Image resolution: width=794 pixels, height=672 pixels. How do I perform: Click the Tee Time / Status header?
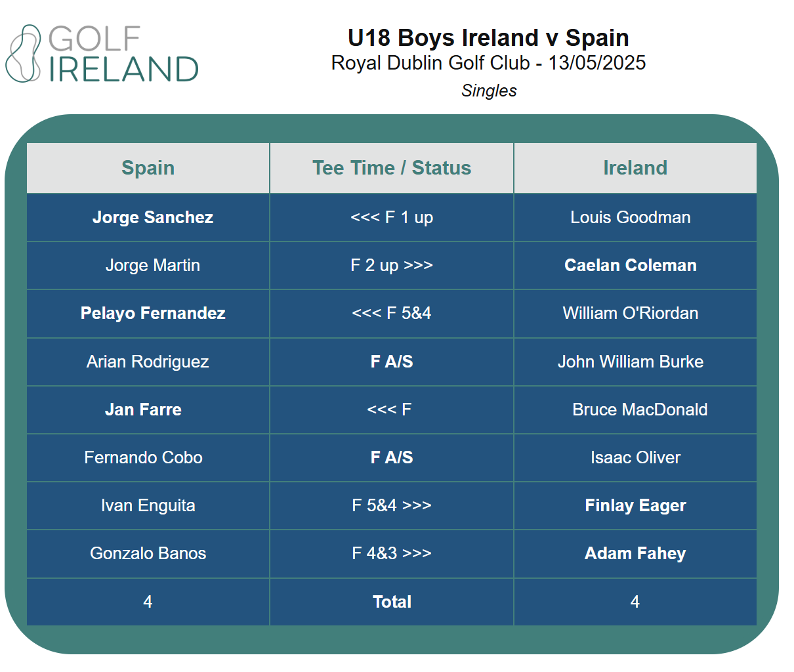click(x=392, y=168)
